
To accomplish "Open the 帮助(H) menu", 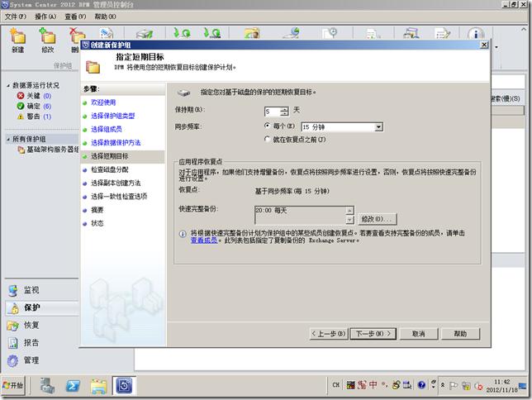I will tap(105, 17).
